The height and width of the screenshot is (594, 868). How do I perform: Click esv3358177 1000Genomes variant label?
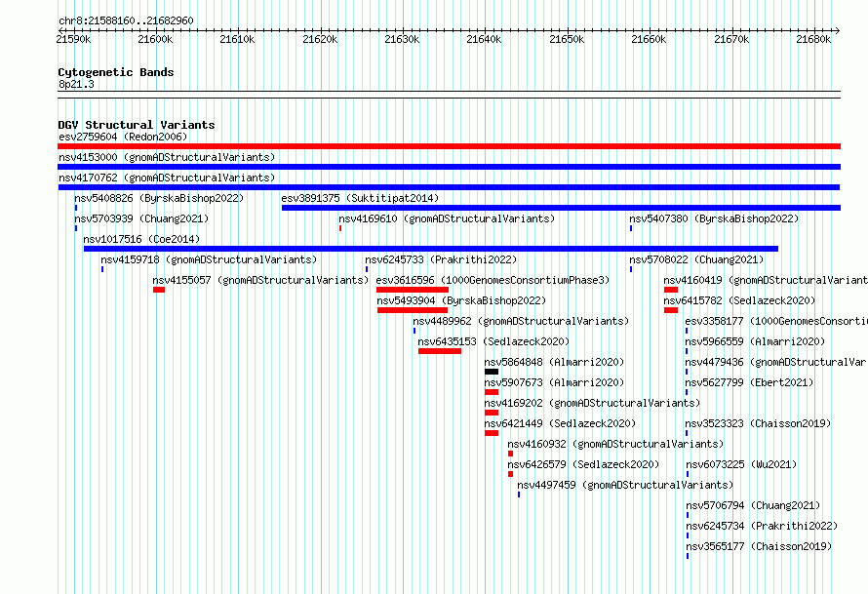776,321
